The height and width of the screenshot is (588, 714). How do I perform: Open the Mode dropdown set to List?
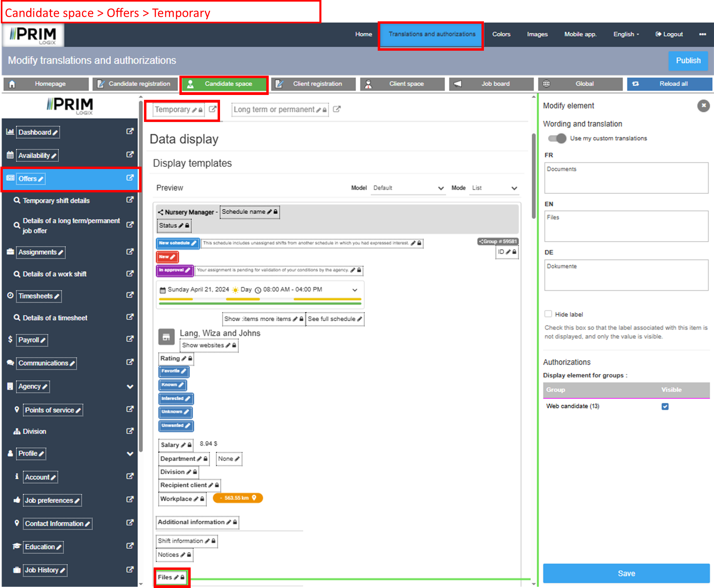click(494, 188)
